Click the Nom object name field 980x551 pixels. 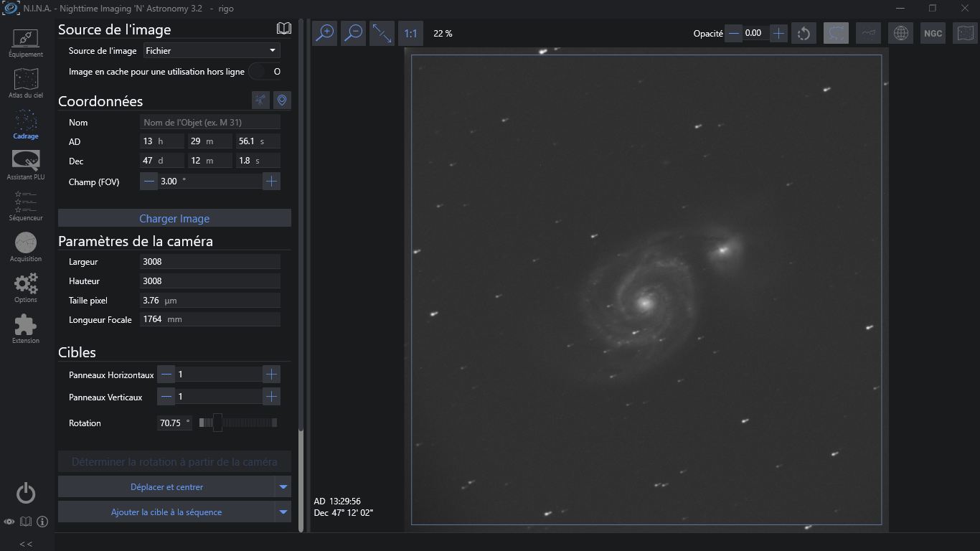210,123
